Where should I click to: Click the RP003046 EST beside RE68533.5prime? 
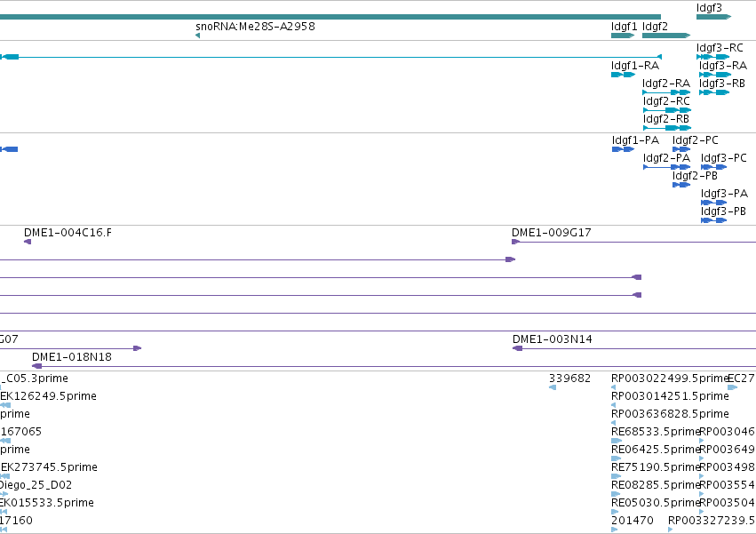[702, 441]
